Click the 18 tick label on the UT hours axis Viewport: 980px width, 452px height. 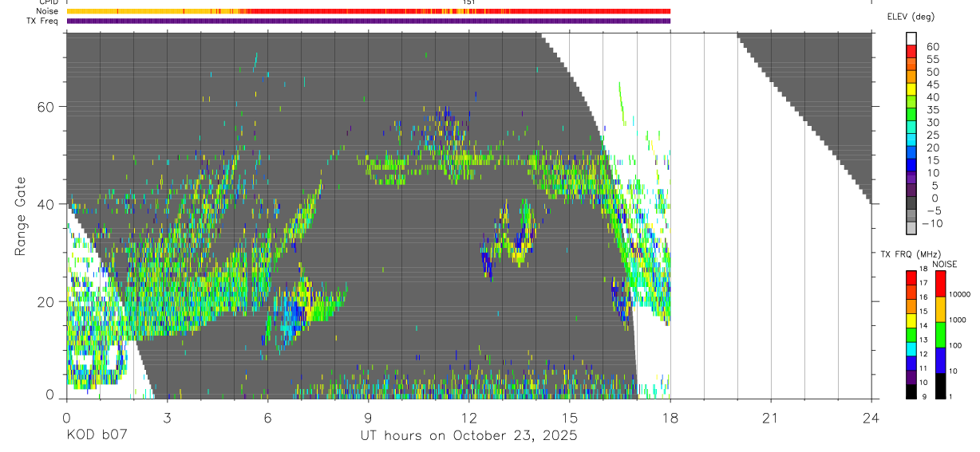670,419
